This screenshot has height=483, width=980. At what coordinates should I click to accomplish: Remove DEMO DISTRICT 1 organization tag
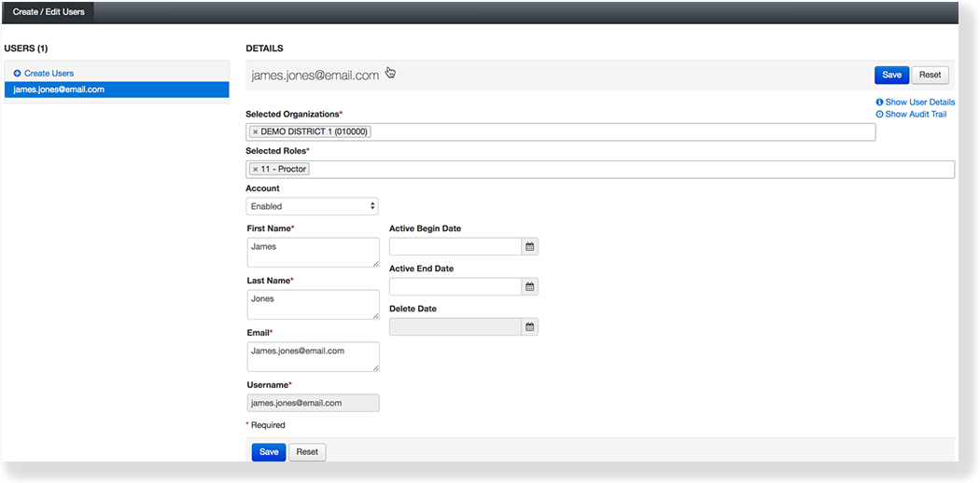coord(255,132)
